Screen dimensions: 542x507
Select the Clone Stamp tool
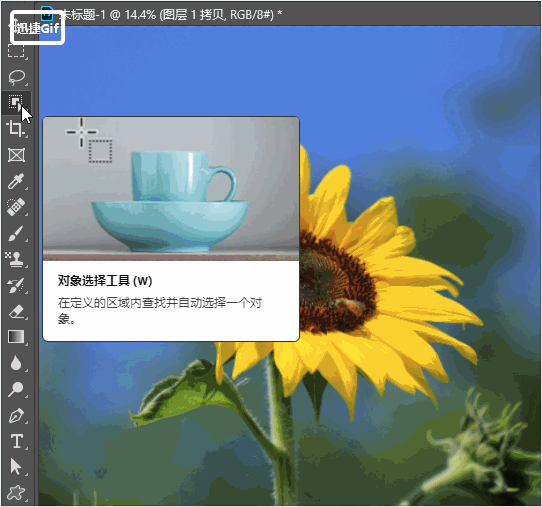coord(16,259)
